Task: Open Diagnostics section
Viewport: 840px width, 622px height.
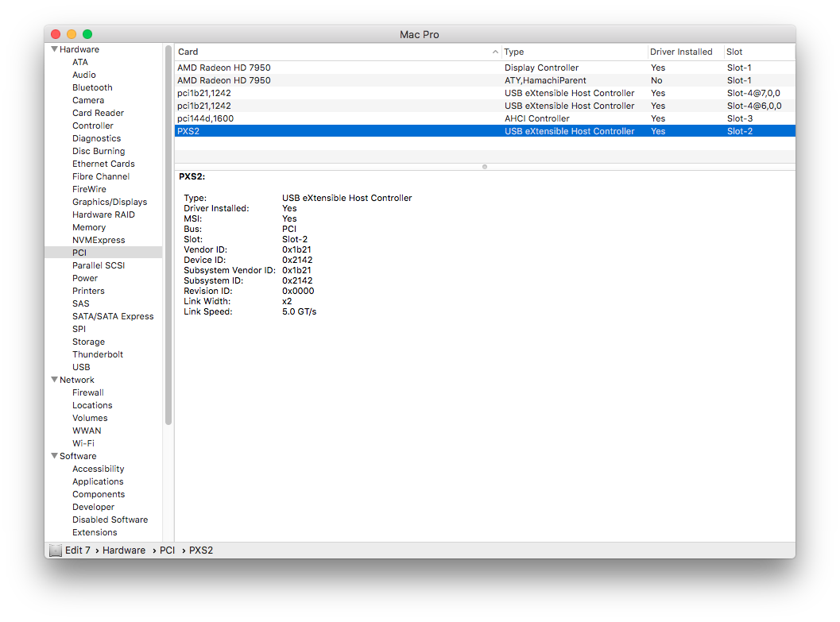Action: [96, 138]
